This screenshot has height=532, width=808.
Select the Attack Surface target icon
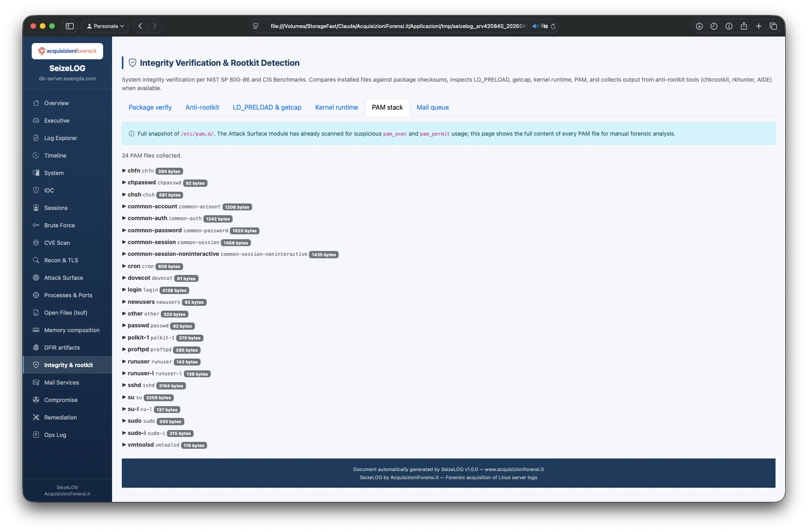click(36, 277)
